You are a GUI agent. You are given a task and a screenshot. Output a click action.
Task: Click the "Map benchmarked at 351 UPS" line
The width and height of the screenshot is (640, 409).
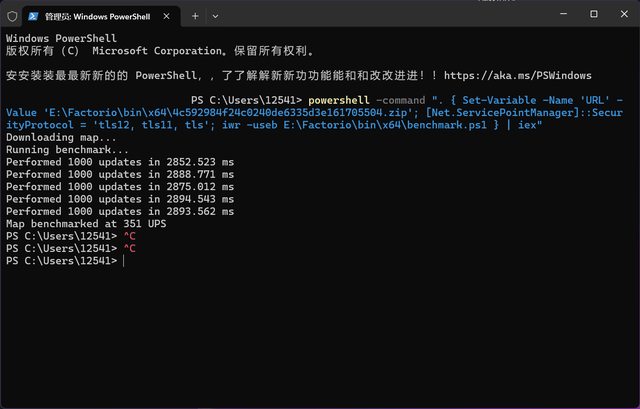86,224
